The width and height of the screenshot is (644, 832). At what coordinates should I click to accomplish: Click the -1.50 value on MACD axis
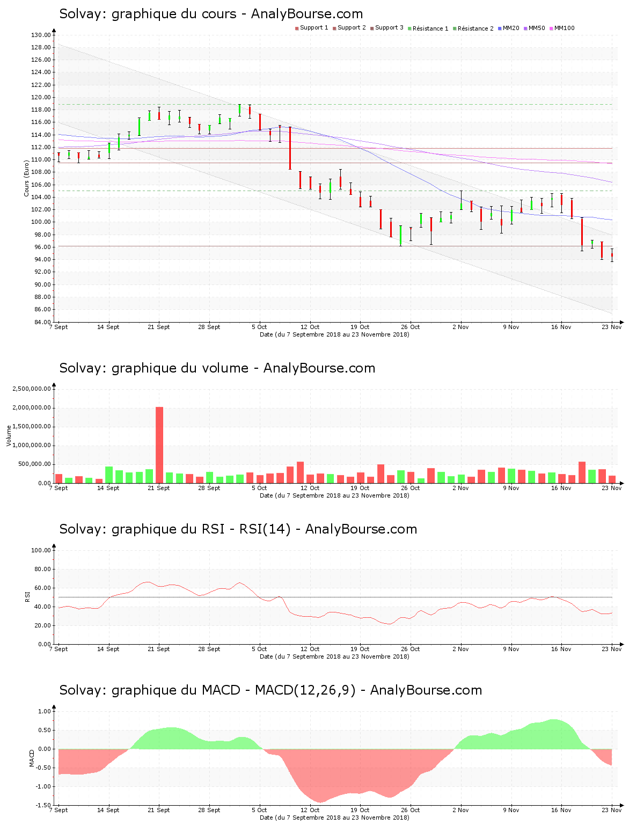pos(42,805)
